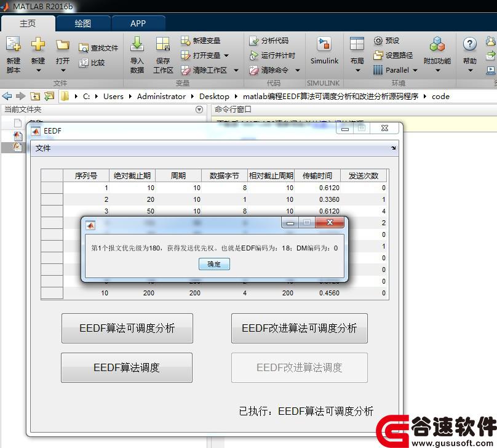This screenshot has height=448, width=497.
Task: Click Clear Commands (清除命令) icon
Action: pyautogui.click(x=253, y=70)
